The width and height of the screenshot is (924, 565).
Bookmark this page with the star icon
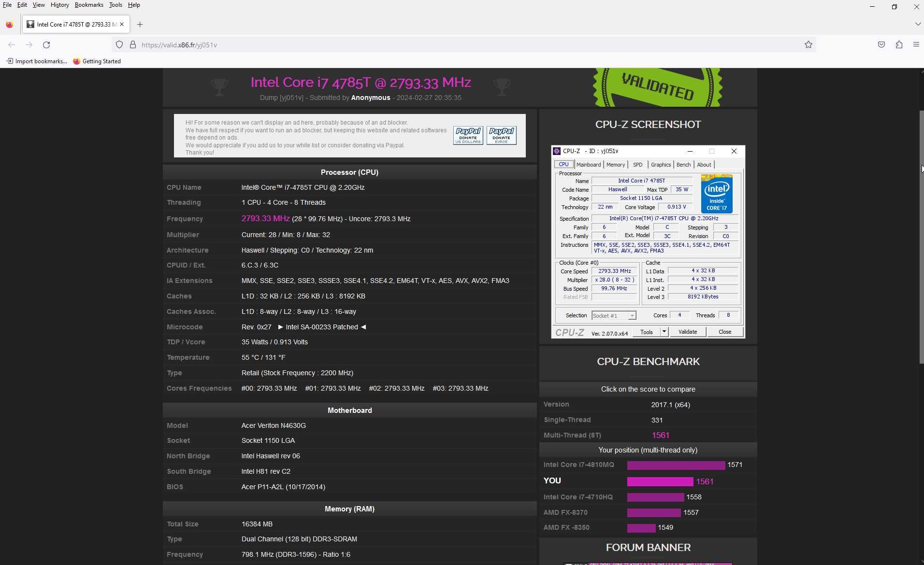(x=808, y=45)
